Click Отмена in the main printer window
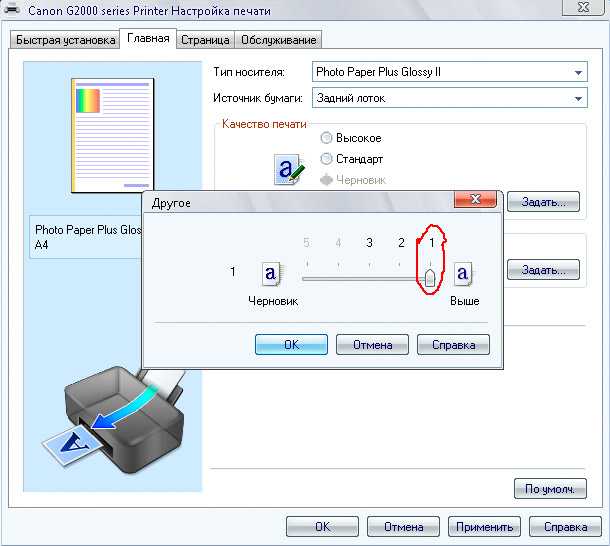Image resolution: width=610 pixels, height=546 pixels. pyautogui.click(x=403, y=527)
